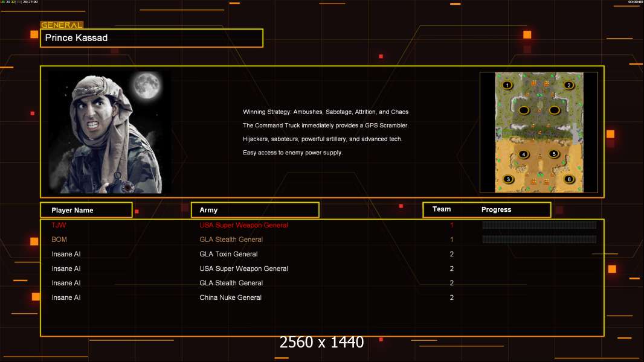This screenshot has height=362, width=644.
Task: Click Prince Kassad general portrait
Action: coord(107,132)
